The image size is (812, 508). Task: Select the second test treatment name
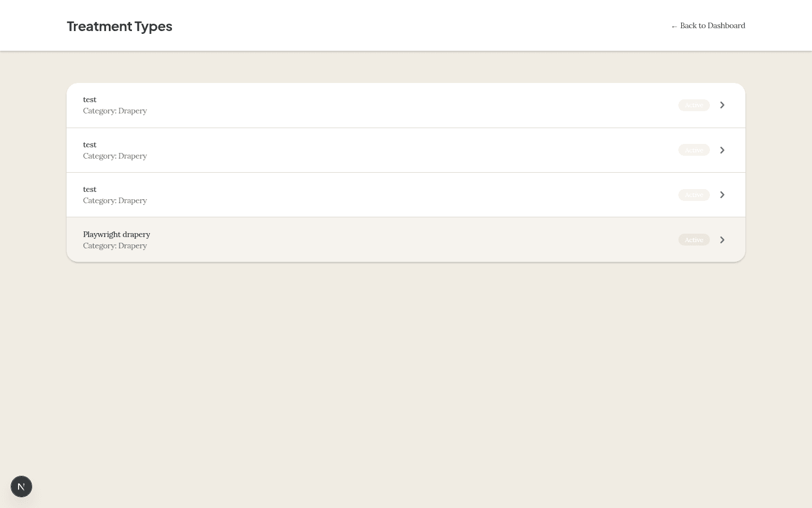pyautogui.click(x=90, y=145)
